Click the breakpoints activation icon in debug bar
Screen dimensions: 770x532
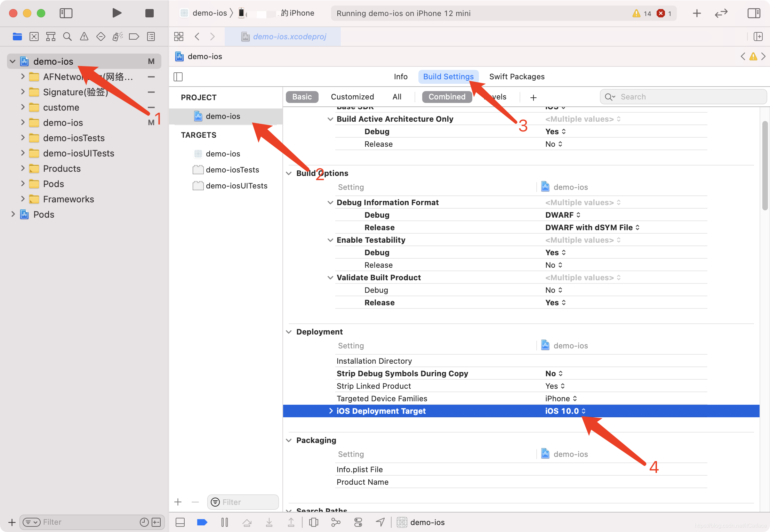click(x=202, y=522)
